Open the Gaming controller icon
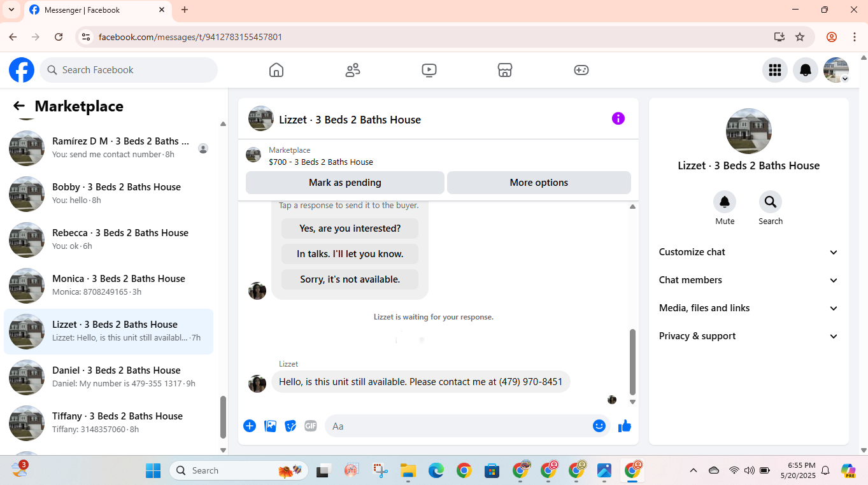 pyautogui.click(x=581, y=70)
